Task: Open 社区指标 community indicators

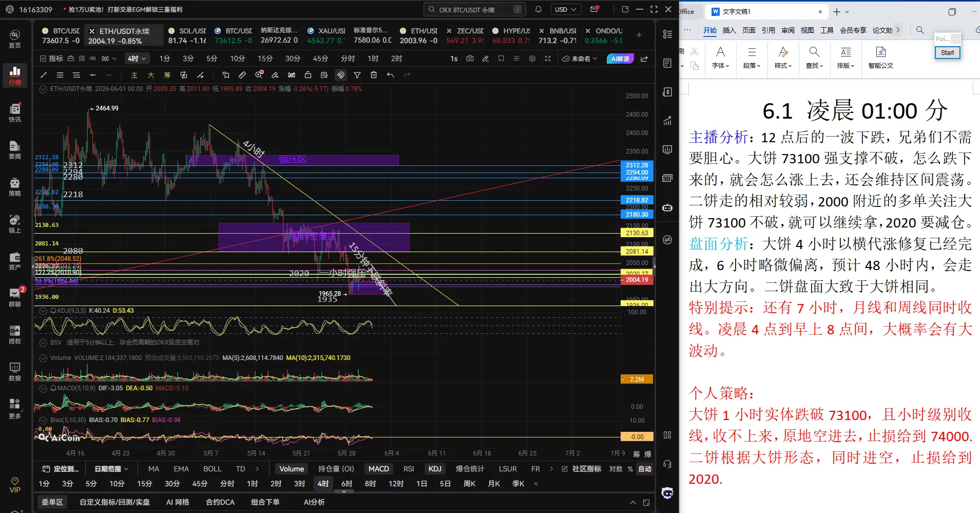Action: [x=582, y=469]
